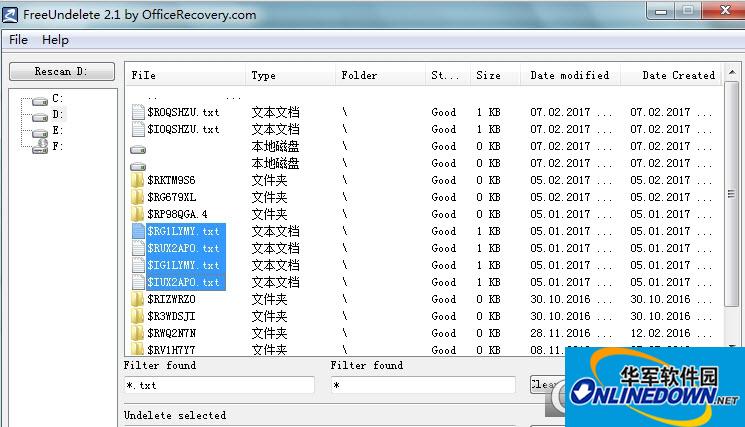
Task: Click the scroll up arrow of file list
Action: (732, 73)
